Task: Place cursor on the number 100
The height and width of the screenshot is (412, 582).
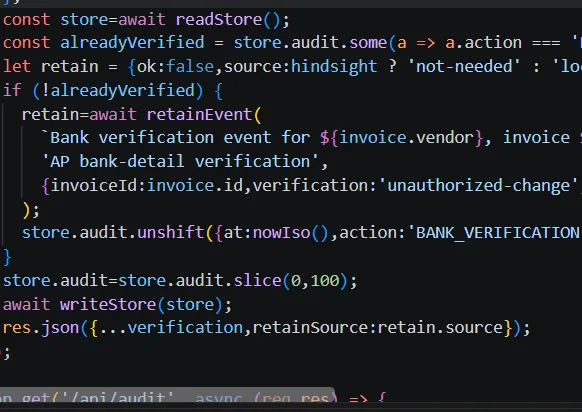Action: click(x=325, y=280)
